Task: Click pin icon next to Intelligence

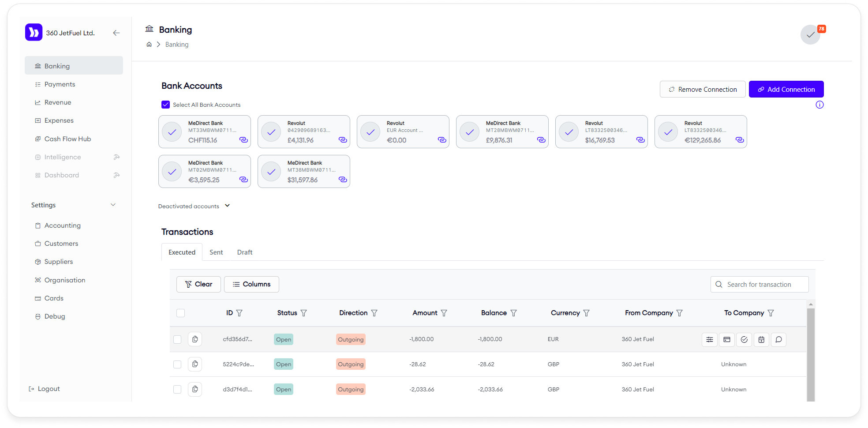Action: (116, 157)
